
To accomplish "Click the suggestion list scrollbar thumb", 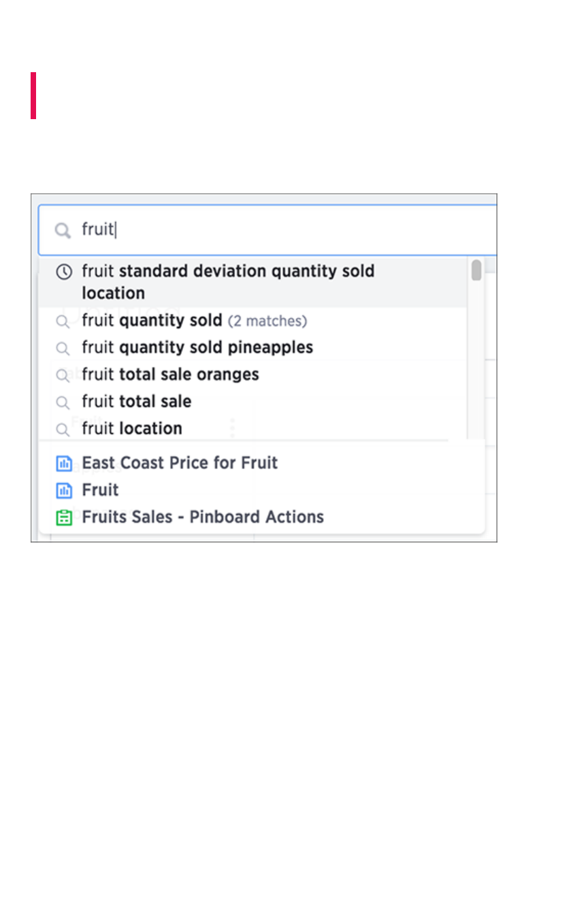I will tap(476, 270).
